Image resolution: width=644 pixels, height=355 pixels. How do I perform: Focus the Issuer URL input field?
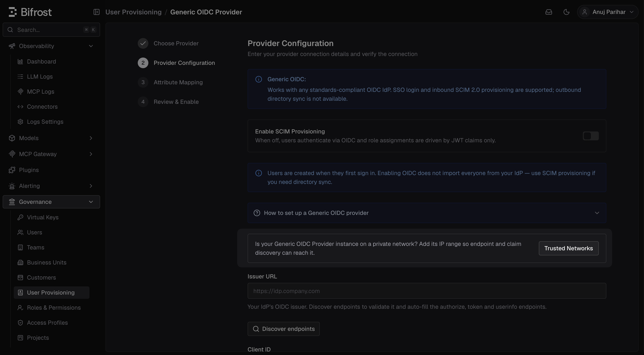[x=427, y=291]
